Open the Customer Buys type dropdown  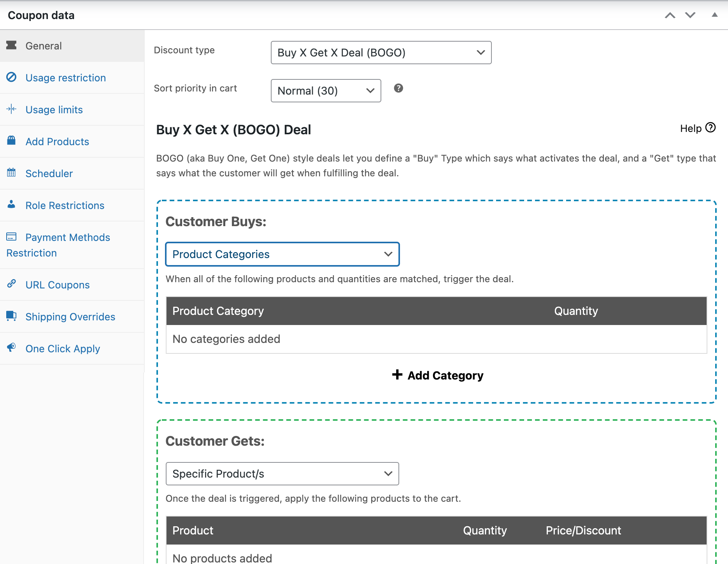coord(282,254)
